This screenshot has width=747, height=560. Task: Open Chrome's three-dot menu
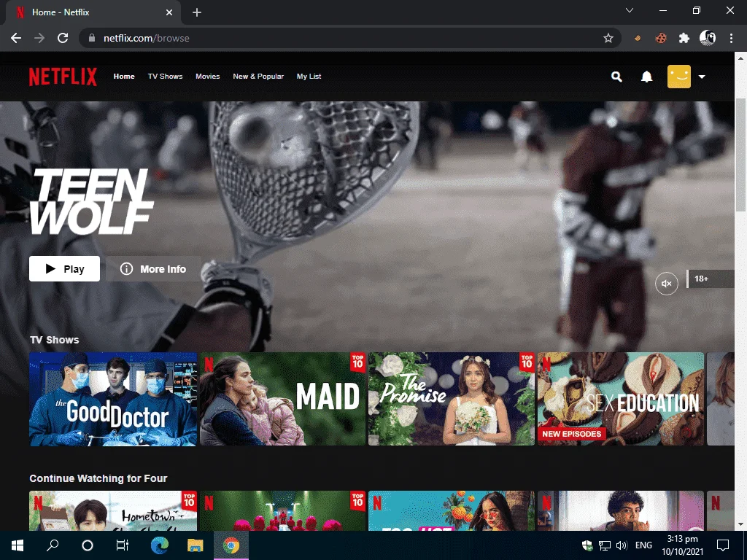click(731, 38)
